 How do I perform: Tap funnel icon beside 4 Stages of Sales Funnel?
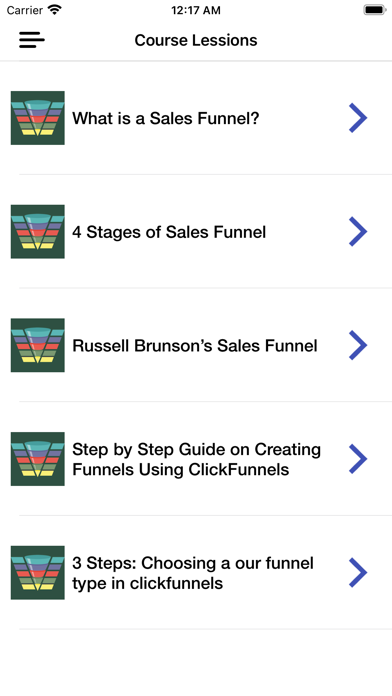38,232
